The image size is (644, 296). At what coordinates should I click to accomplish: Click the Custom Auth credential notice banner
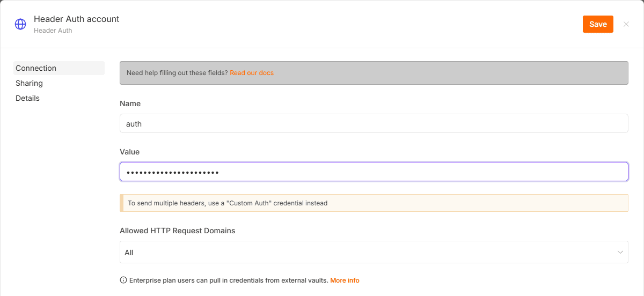coord(374,203)
